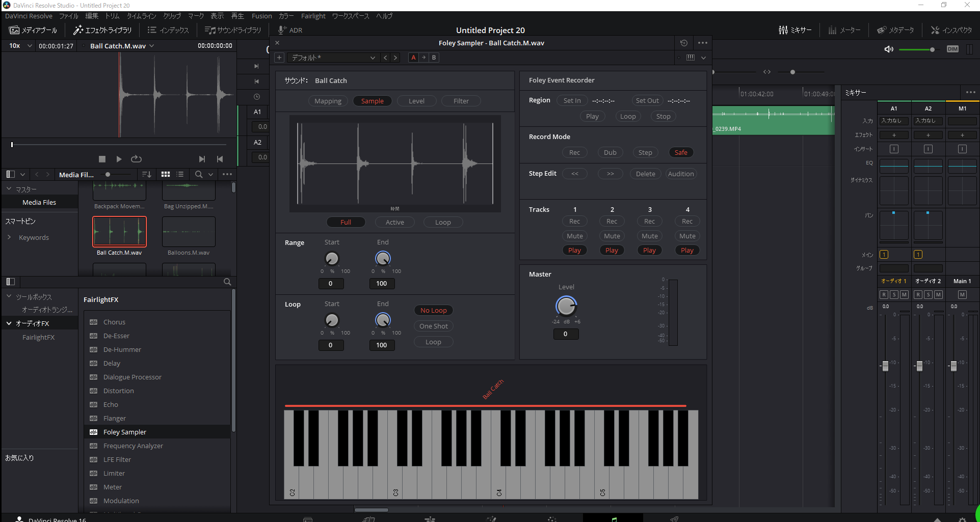Switch media pool to thumbnail grid view
Image resolution: width=980 pixels, height=522 pixels.
tap(166, 174)
